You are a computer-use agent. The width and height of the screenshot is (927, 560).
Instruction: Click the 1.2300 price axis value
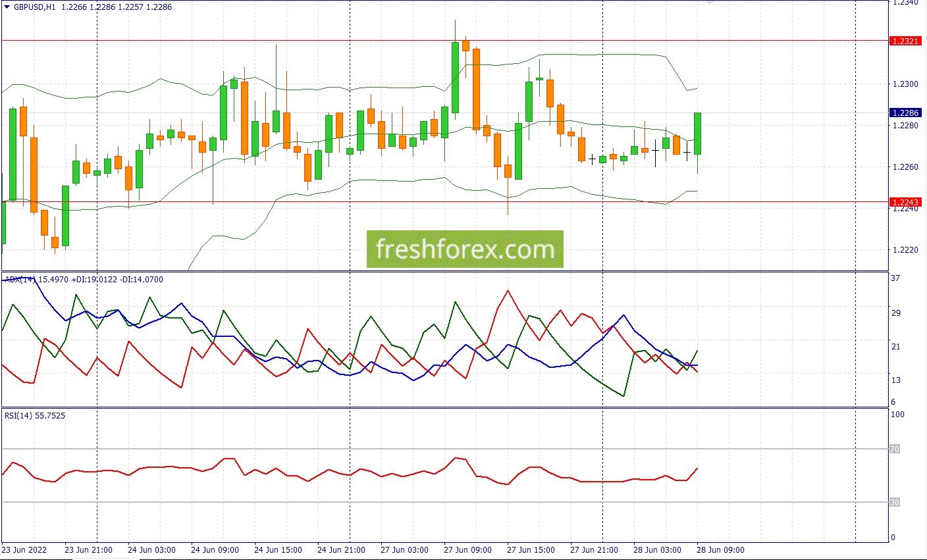tap(905, 84)
